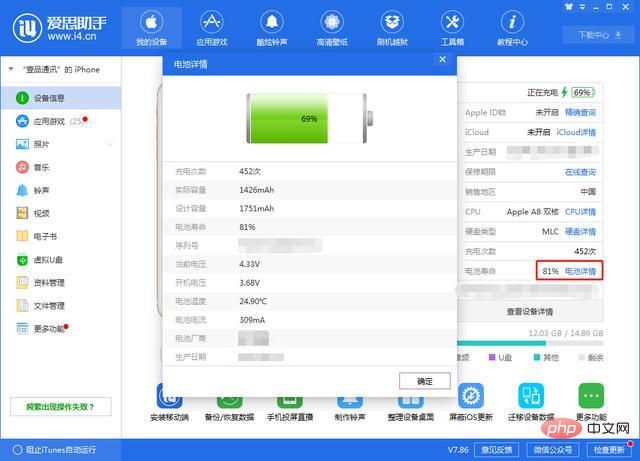Open the 工具箱 tab
Screen dimensions: 640x461
452,28
